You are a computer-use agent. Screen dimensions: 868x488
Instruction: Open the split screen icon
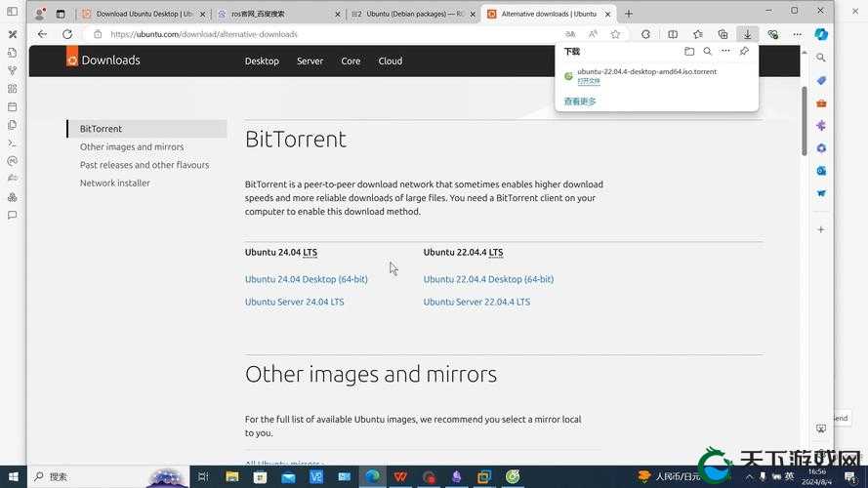pos(673,34)
